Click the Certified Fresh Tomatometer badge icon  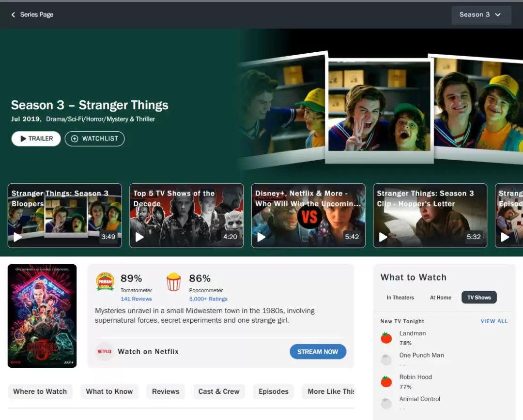[105, 282]
